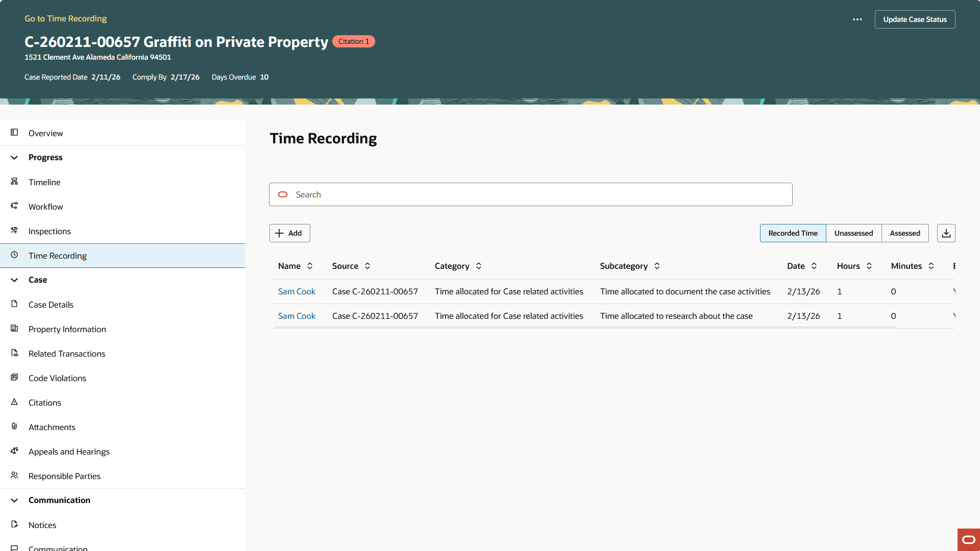Click the Update Case Status button
This screenshot has height=551, width=980.
pos(915,19)
